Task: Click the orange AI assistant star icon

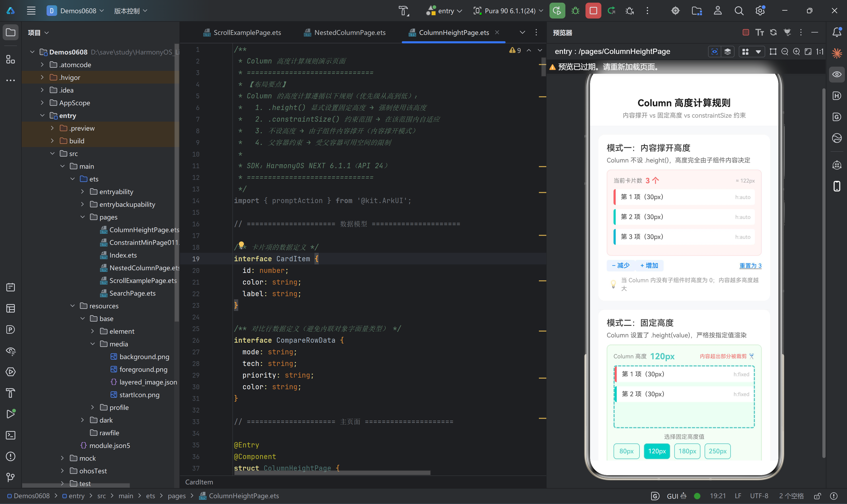Action: point(836,53)
